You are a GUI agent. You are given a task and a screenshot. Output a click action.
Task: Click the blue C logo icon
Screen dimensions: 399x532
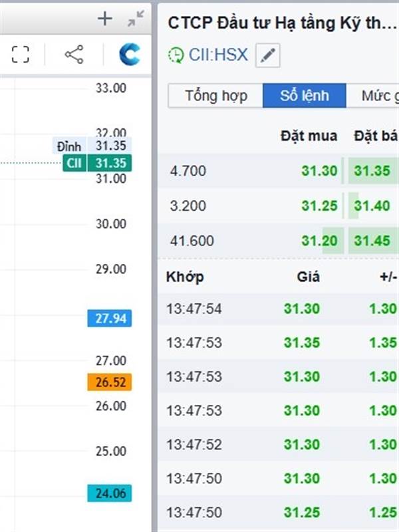[x=130, y=55]
